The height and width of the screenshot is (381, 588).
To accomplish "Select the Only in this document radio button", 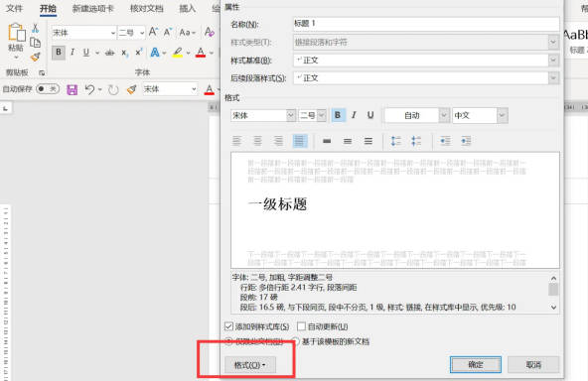I will click(x=228, y=341).
